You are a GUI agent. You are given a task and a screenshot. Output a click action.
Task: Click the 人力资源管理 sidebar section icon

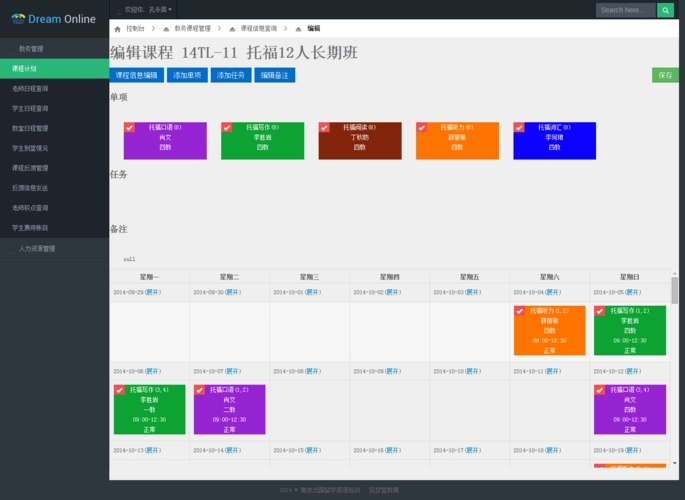[13, 248]
